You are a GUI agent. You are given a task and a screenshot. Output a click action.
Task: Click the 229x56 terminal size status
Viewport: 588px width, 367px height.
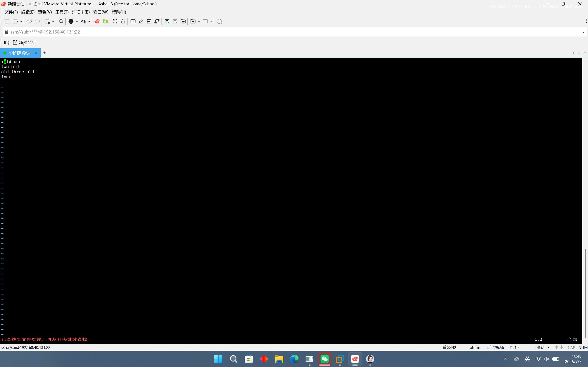(x=496, y=347)
